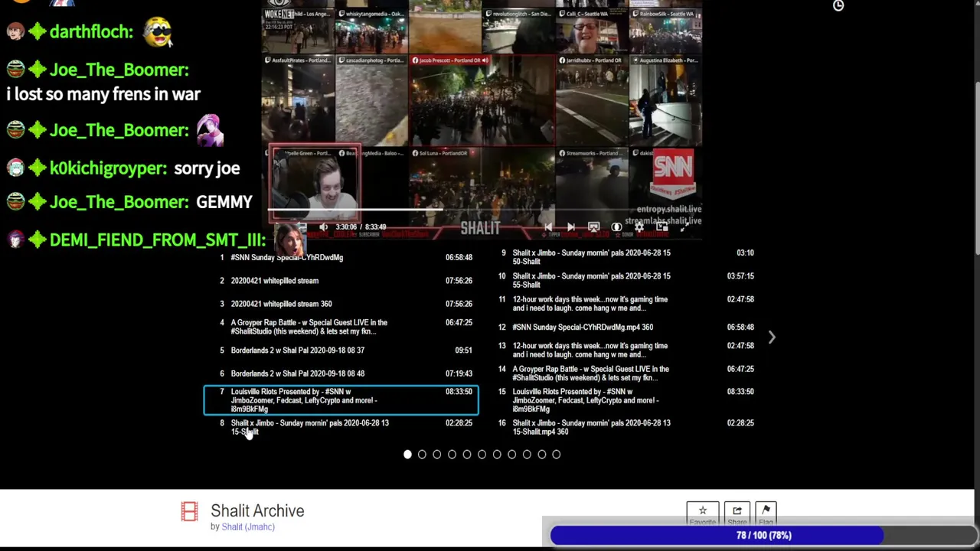This screenshot has width=980, height=551.
Task: Play track 2 '20200421 whitepilled stream'
Action: click(341, 281)
